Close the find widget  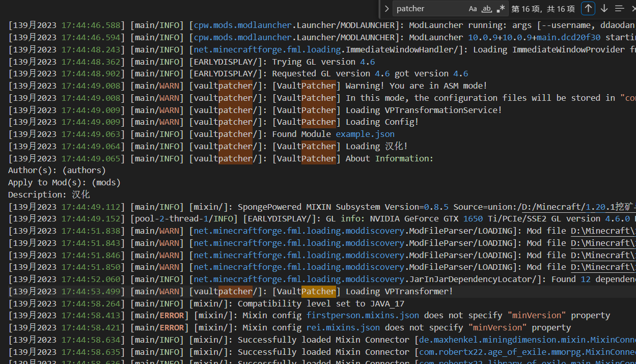point(634,8)
